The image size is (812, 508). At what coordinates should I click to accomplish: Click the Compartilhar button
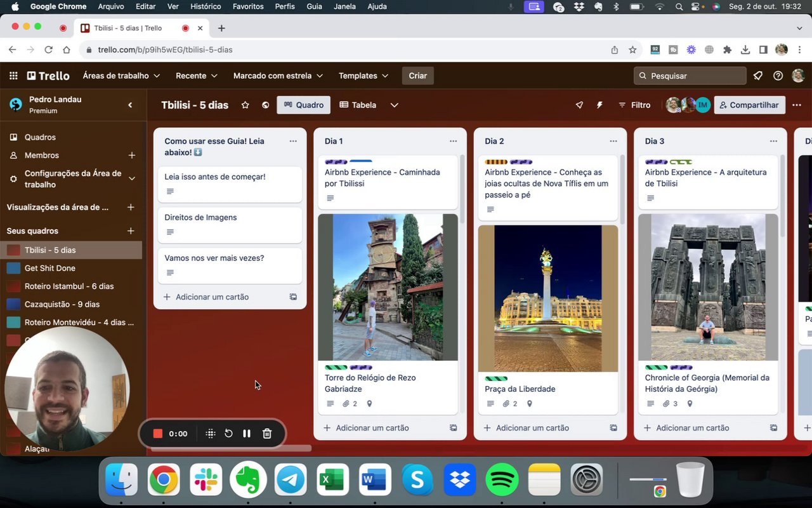click(x=749, y=105)
